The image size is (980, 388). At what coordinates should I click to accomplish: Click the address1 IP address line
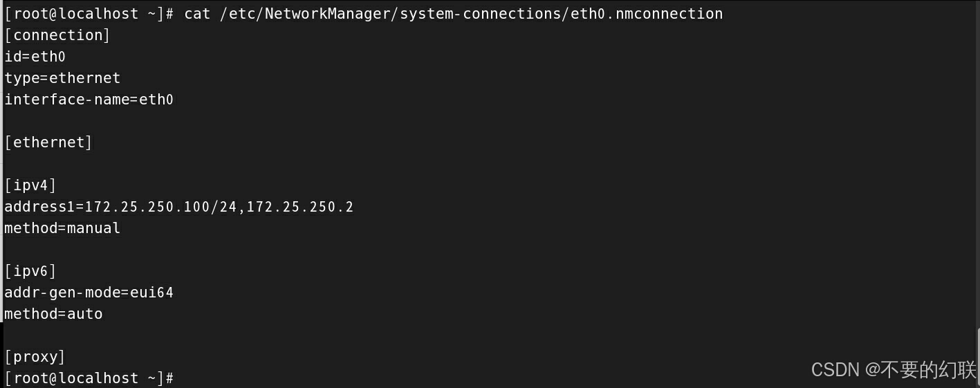(178, 207)
